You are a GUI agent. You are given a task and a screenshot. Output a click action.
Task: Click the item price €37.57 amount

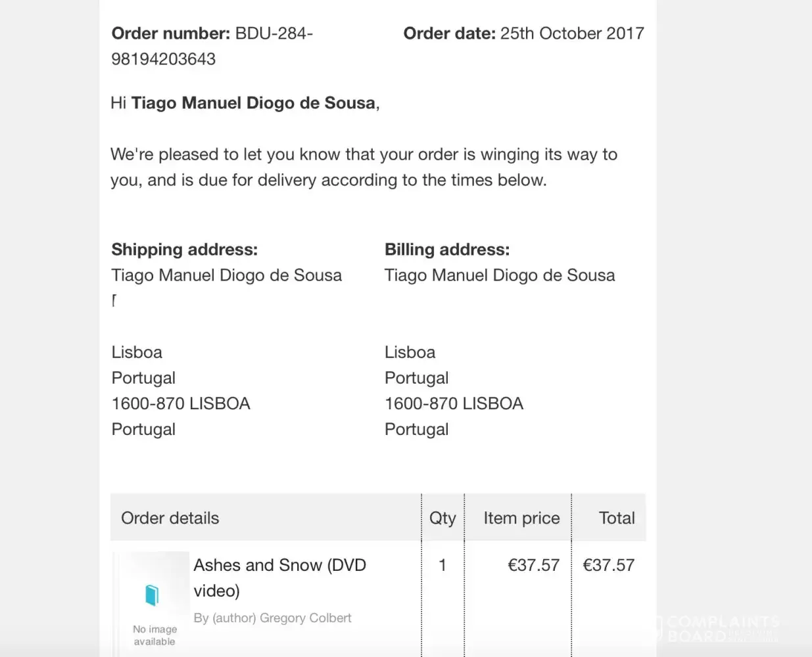click(x=533, y=565)
